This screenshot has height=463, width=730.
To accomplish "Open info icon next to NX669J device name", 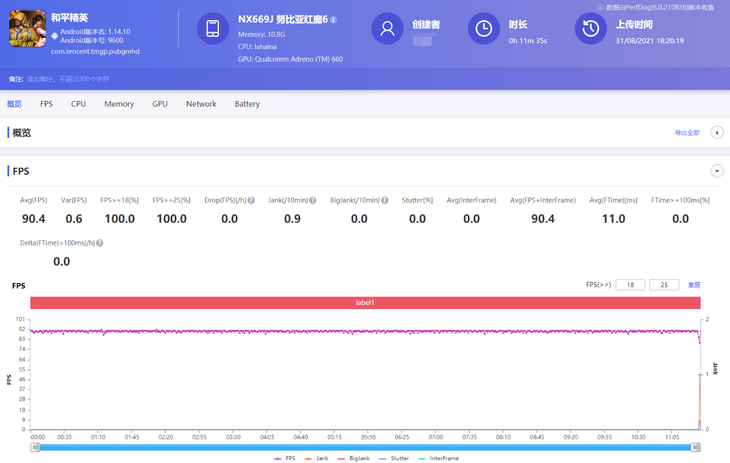I will coord(333,20).
